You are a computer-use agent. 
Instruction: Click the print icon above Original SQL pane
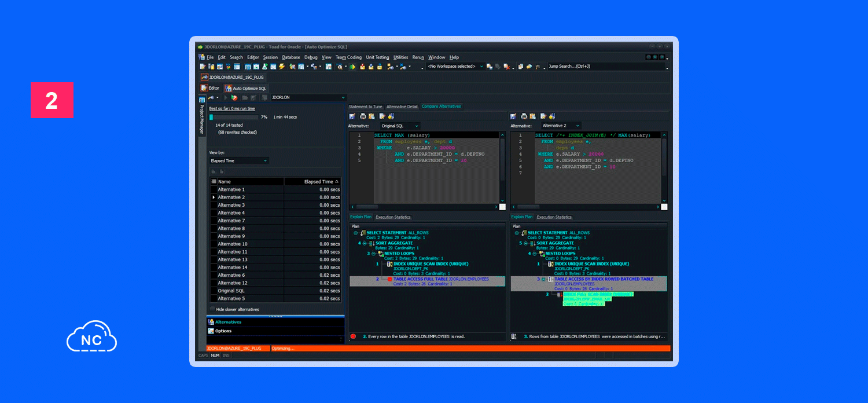click(x=363, y=116)
